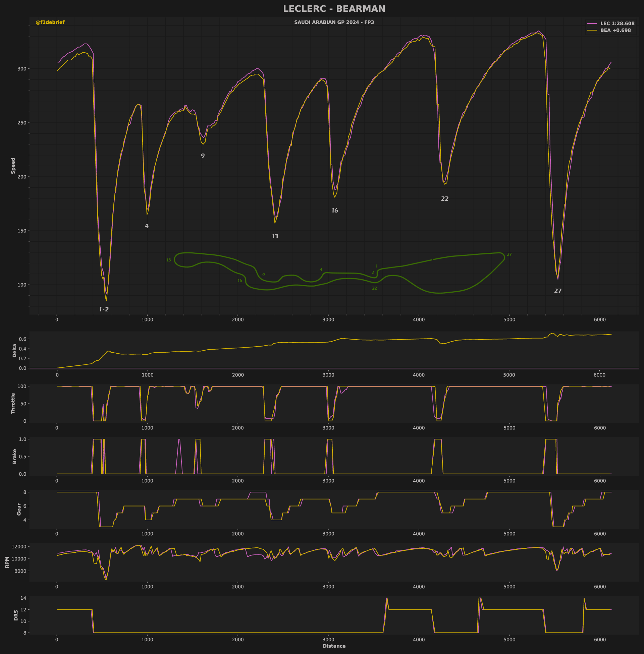Click the corner 4 label on speed trace
The width and height of the screenshot is (644, 654).
[147, 226]
